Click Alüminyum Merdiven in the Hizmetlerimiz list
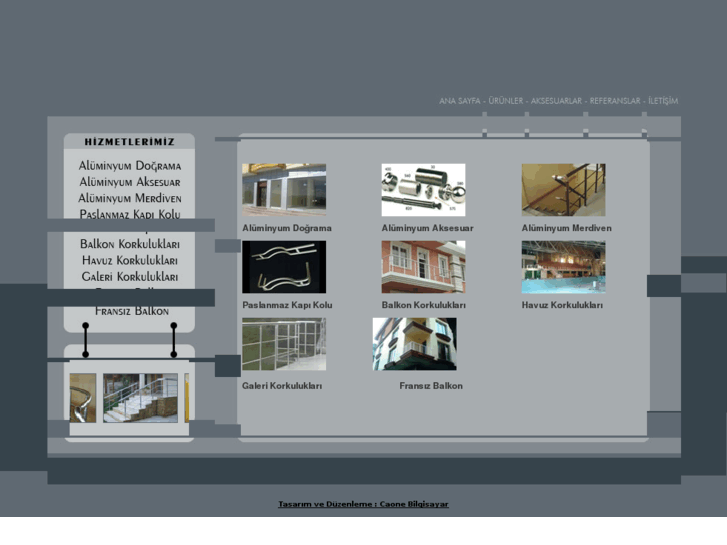This screenshot has width=727, height=545. 129,198
